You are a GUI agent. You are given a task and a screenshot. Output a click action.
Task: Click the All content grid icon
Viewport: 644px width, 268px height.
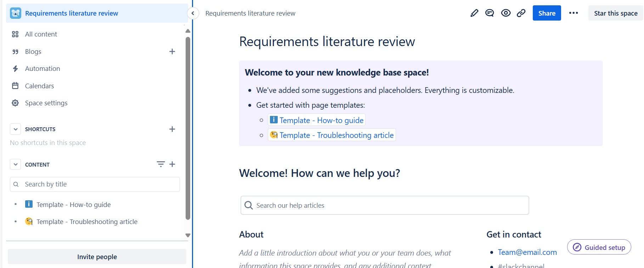(15, 34)
